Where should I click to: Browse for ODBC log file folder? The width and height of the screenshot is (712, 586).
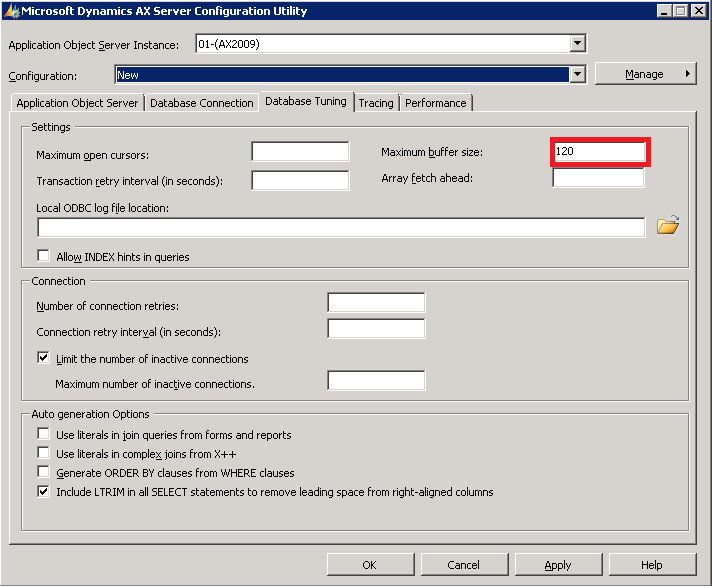coord(668,225)
